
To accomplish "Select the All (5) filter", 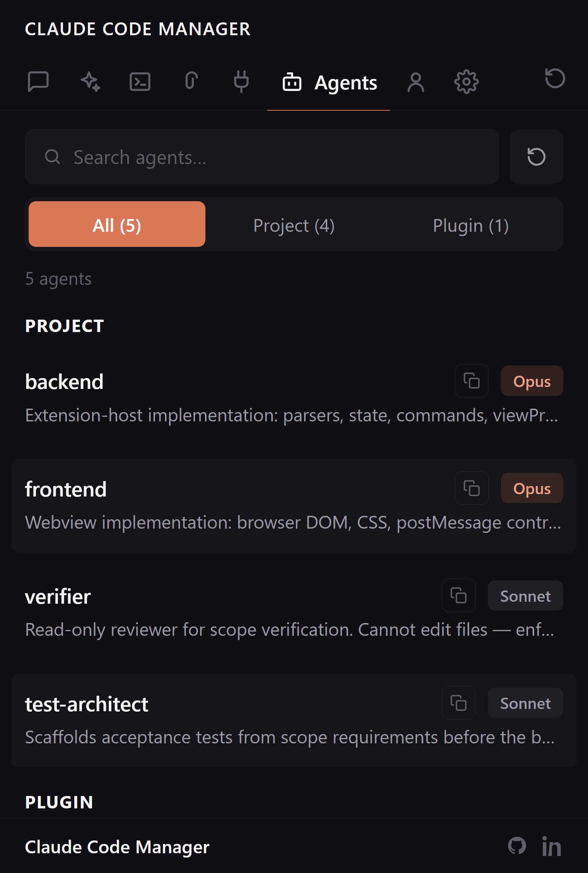I will tap(117, 224).
